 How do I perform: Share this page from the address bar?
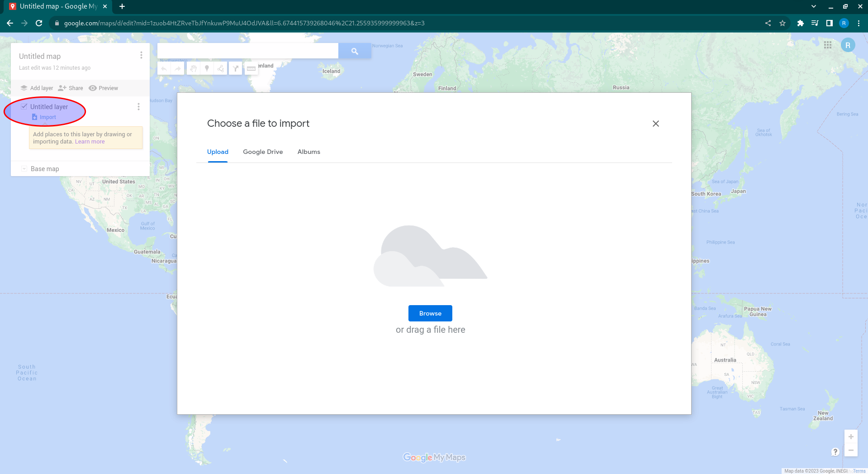(768, 23)
